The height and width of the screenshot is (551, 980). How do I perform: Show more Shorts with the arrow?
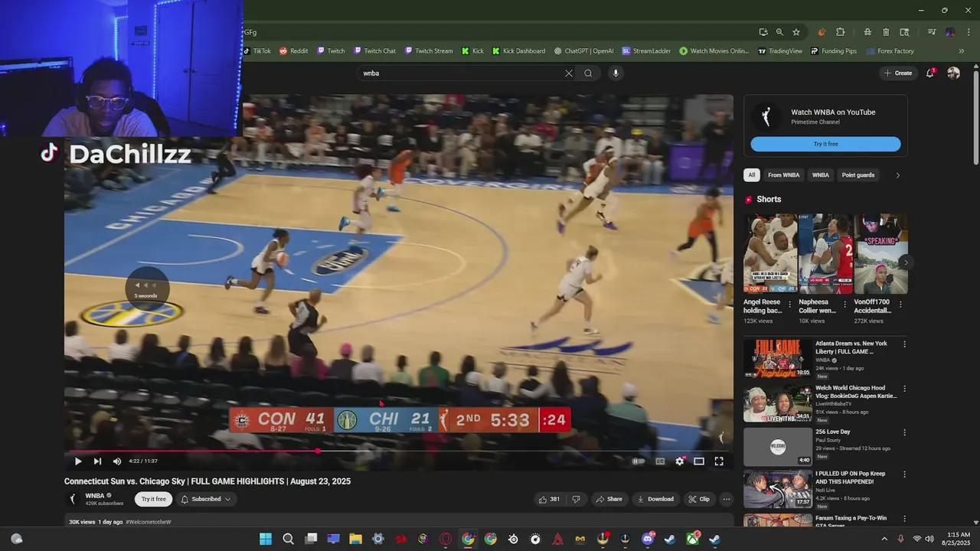click(x=905, y=262)
